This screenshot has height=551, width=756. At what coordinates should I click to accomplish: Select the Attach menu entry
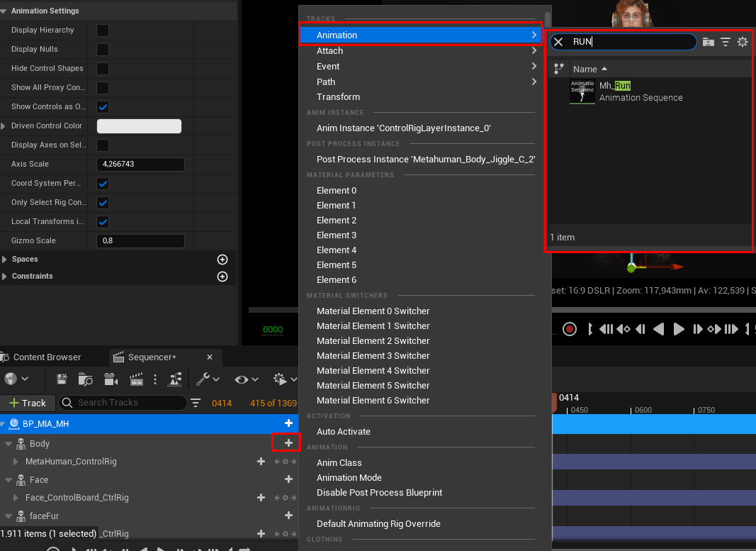(x=329, y=51)
